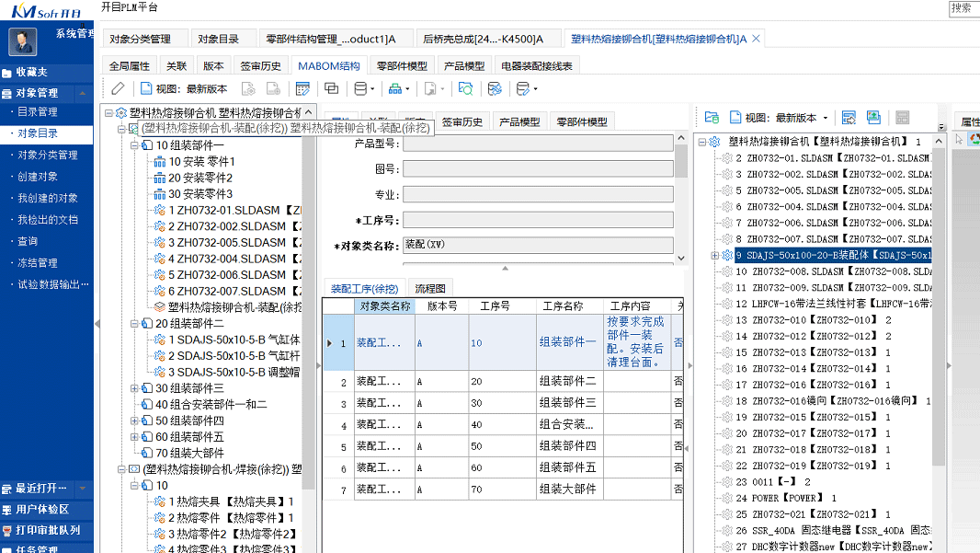Click the print icon in the main toolbar
Screen dimensions: 980x553
point(430,87)
